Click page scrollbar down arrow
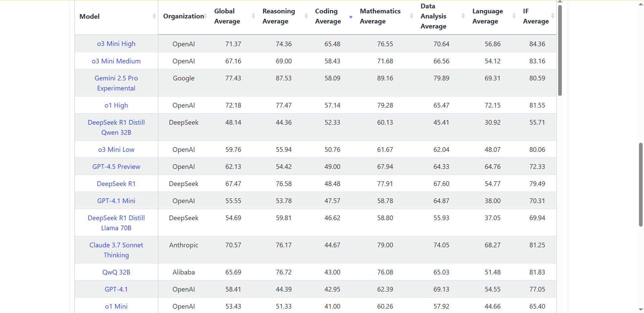The width and height of the screenshot is (644, 313). pyautogui.click(x=641, y=310)
